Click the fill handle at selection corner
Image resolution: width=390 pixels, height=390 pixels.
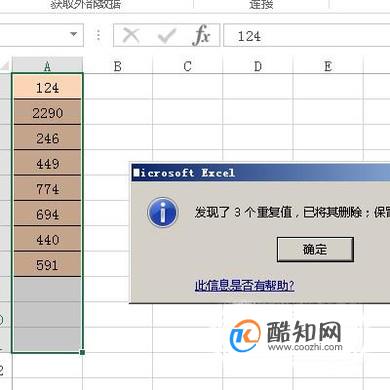click(x=82, y=352)
